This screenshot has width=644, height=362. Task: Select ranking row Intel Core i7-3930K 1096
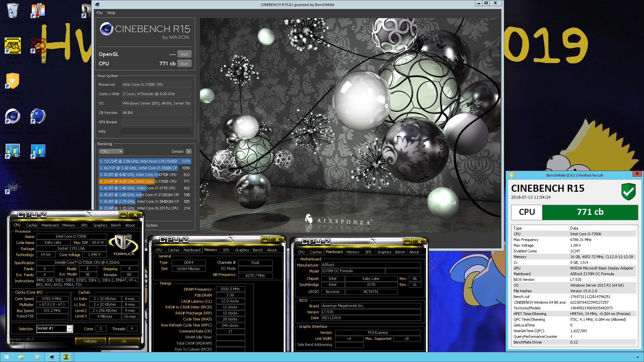tap(145, 168)
